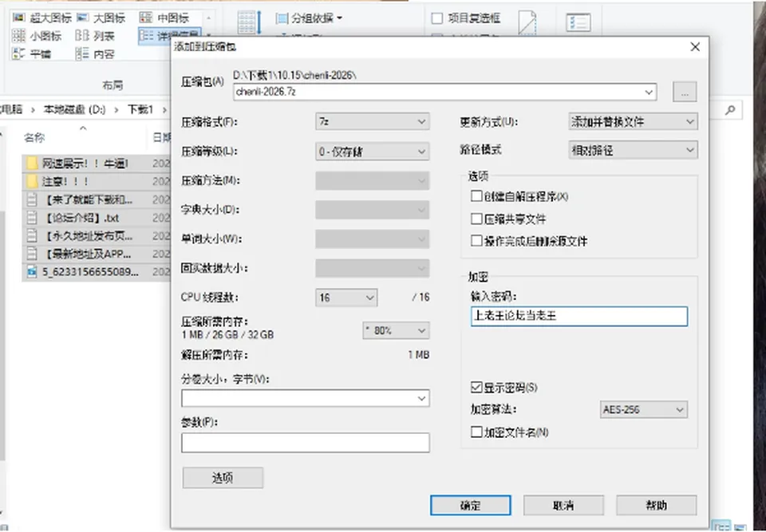Click the Explorer search magnifier icon
Image resolution: width=766 pixels, height=532 pixels.
[x=730, y=110]
